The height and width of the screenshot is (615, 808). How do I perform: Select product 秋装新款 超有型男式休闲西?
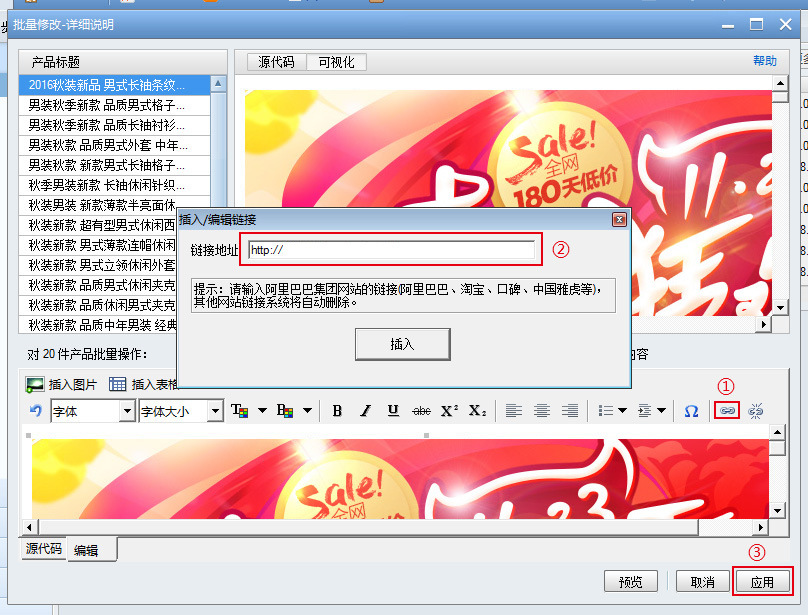[98, 225]
